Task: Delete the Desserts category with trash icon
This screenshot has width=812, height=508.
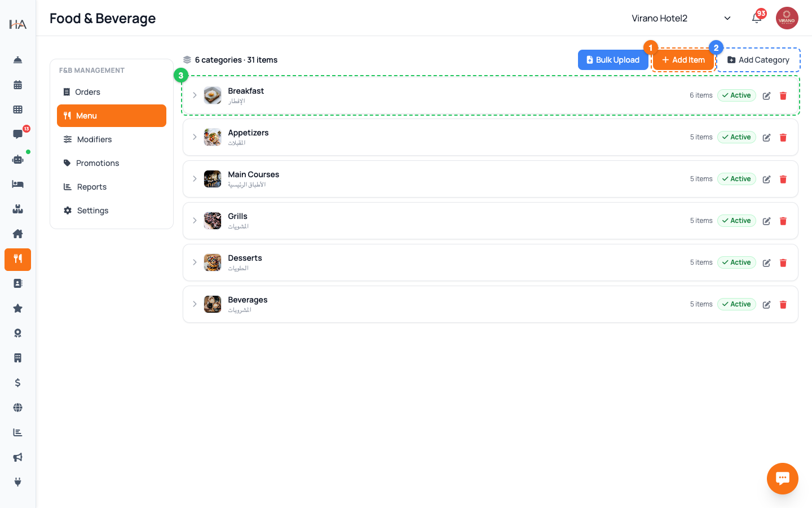Action: [783, 263]
